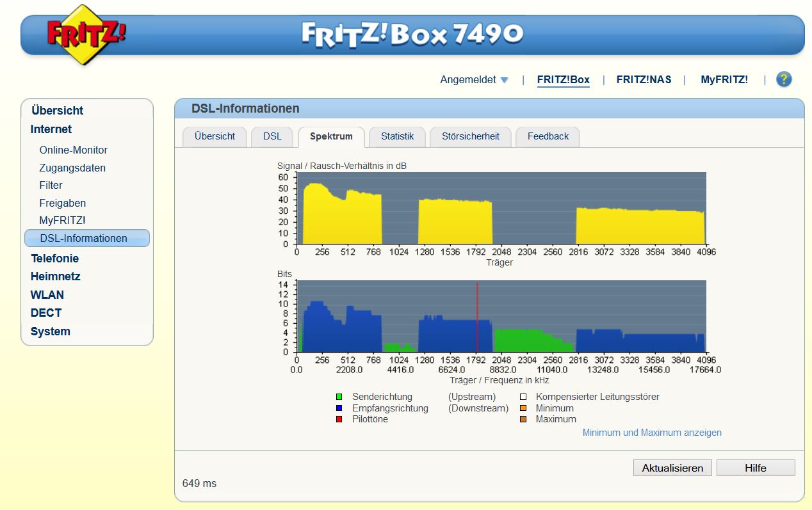Open MyFRITZ! sidebar submenu item
812x510 pixels.
coord(62,220)
